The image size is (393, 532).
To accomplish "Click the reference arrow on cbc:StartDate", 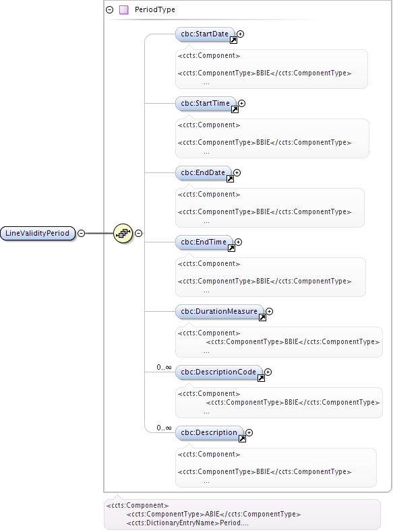I will pos(233,40).
